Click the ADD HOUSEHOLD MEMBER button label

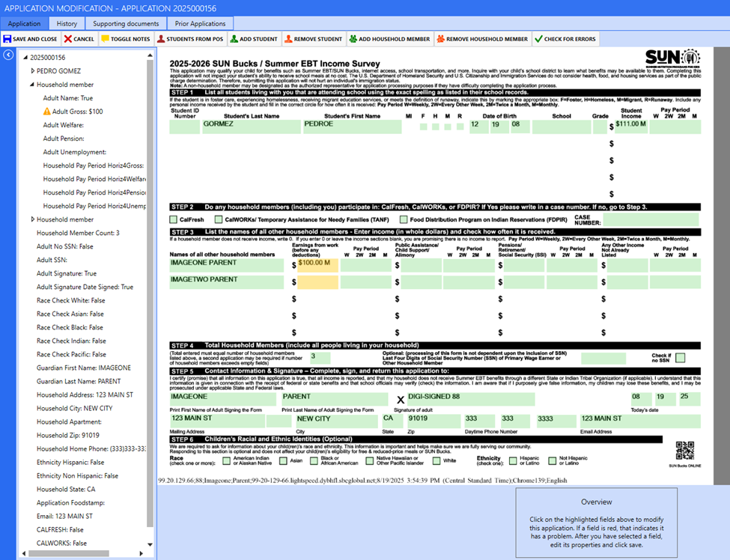pyautogui.click(x=395, y=39)
